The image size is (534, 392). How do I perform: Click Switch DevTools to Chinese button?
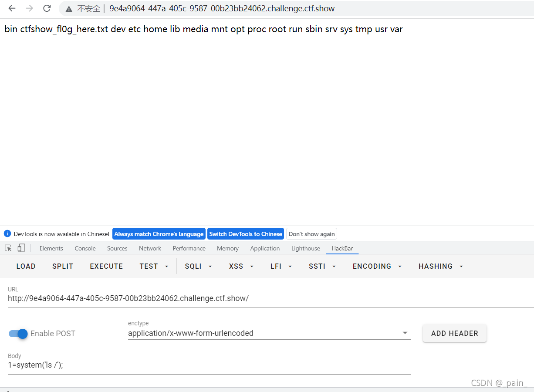click(x=246, y=234)
